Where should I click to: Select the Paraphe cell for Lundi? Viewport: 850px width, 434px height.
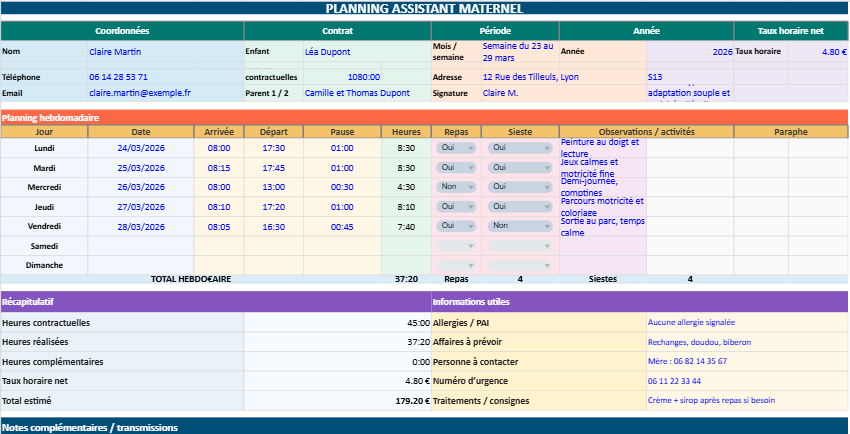coord(790,148)
